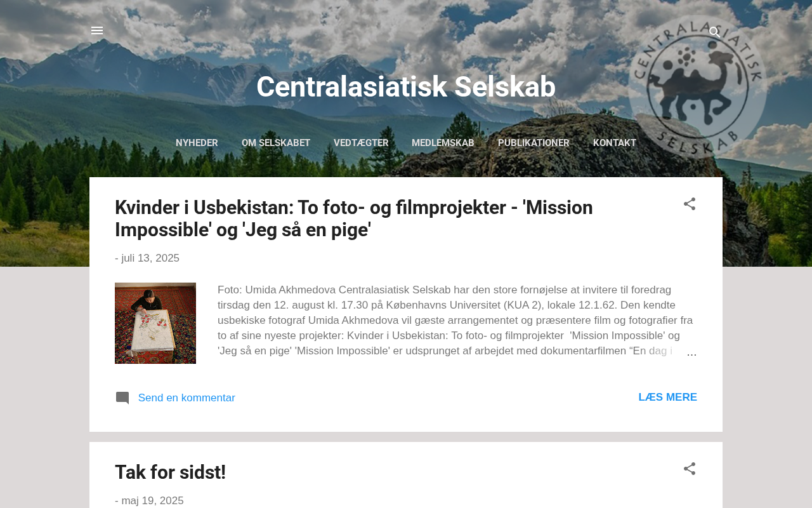Open the Kontakt page
Viewport: 812px width, 508px height.
615,143
